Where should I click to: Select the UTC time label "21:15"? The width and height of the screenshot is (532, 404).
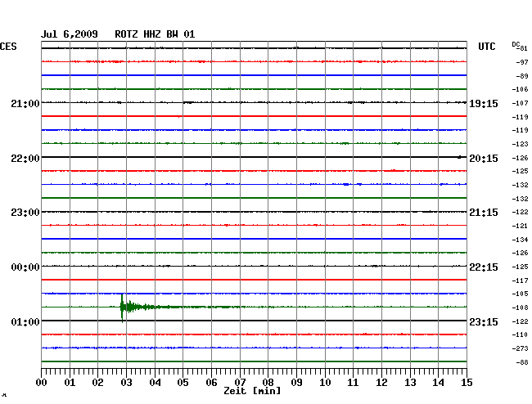coord(484,213)
